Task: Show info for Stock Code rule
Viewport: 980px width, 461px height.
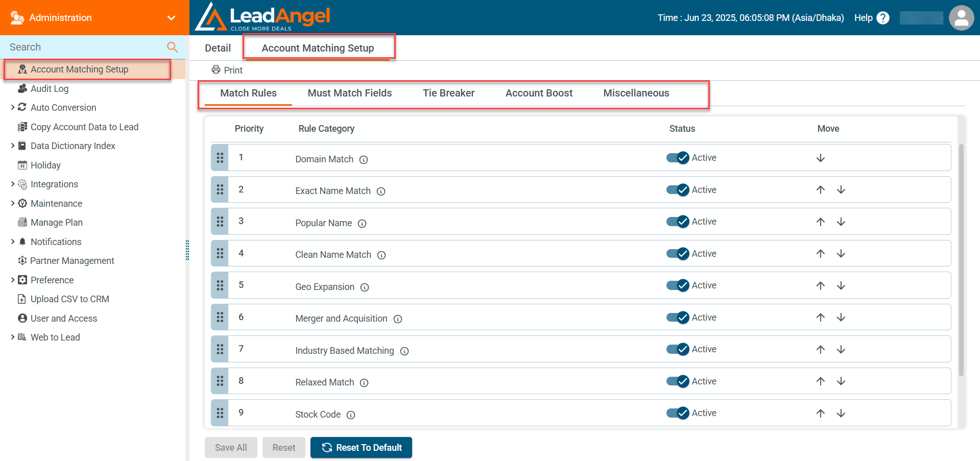Action: pos(351,415)
